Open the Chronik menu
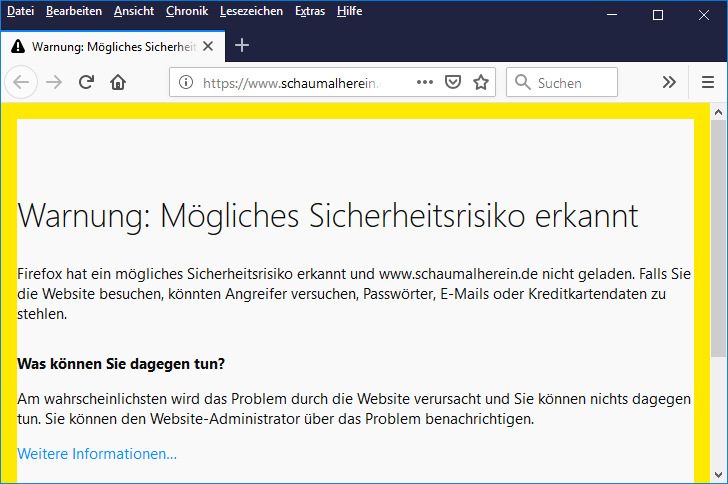Screen dimensions: 728x484 187,11
